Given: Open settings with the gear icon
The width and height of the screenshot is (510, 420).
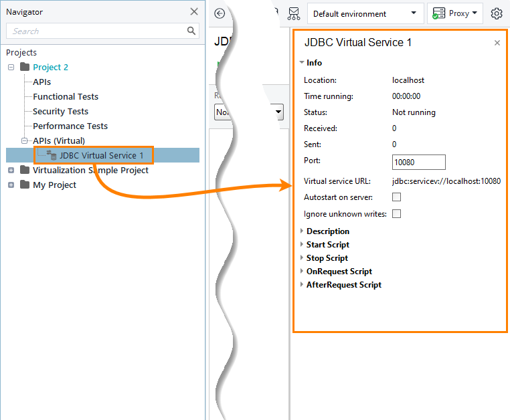Looking at the screenshot, I should click(496, 13).
